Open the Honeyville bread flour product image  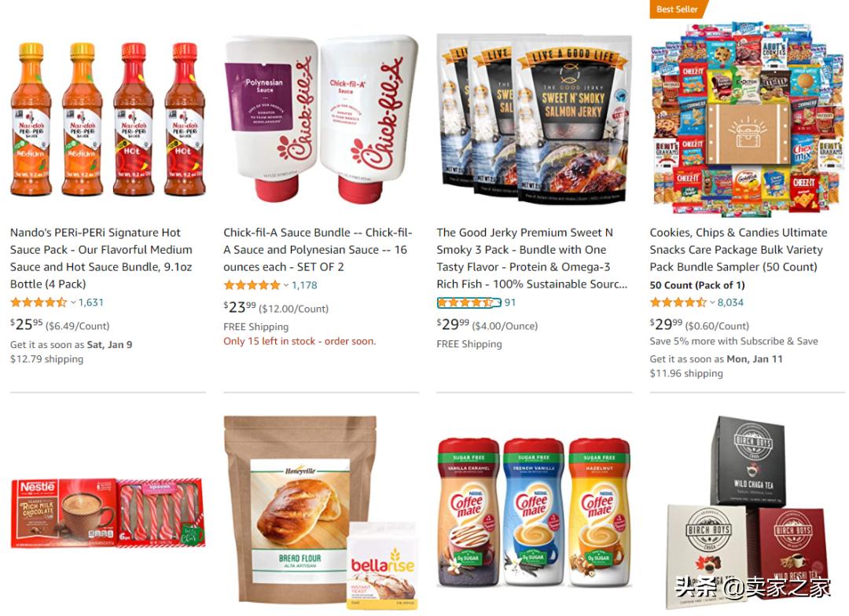(321, 512)
